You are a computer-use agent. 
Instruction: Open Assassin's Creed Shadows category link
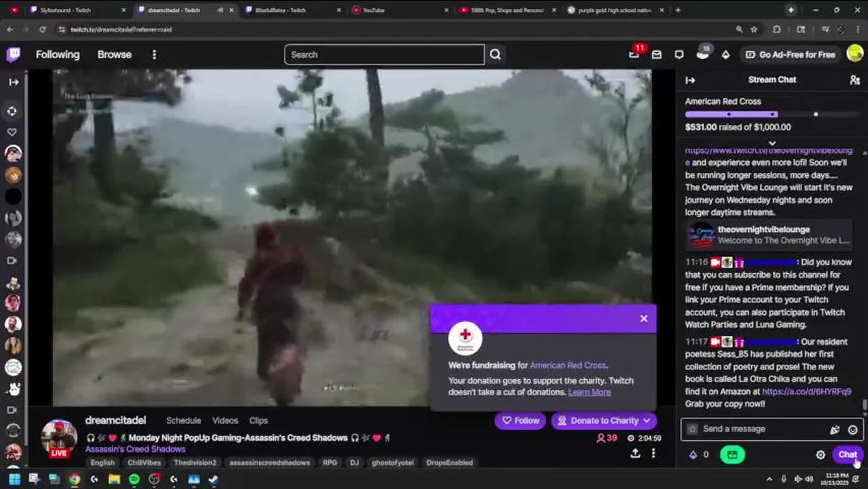click(135, 449)
